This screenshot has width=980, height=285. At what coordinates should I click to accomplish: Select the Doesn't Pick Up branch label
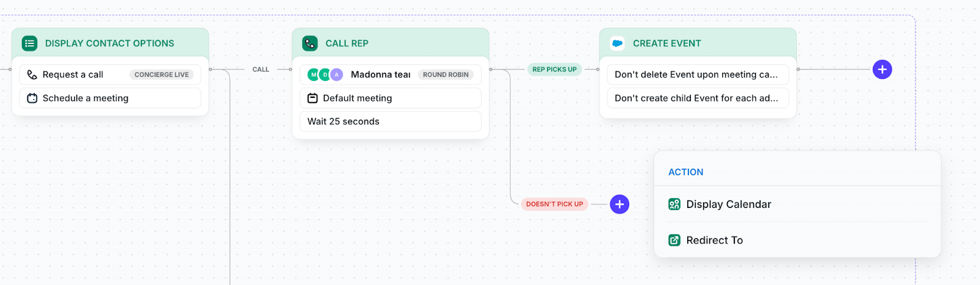tap(554, 204)
